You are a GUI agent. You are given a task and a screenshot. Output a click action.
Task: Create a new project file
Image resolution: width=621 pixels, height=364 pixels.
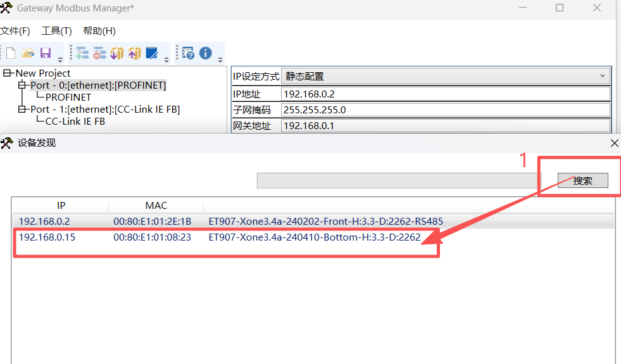coord(11,53)
